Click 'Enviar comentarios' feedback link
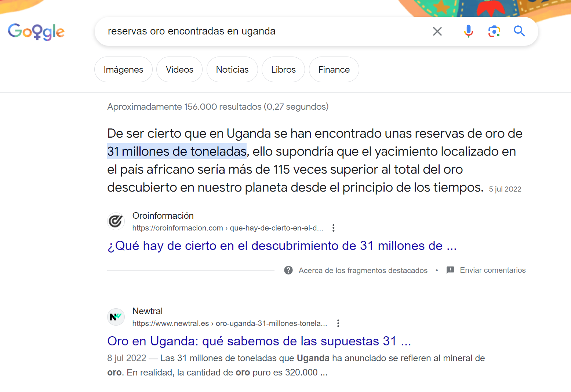This screenshot has width=571, height=392. point(492,271)
